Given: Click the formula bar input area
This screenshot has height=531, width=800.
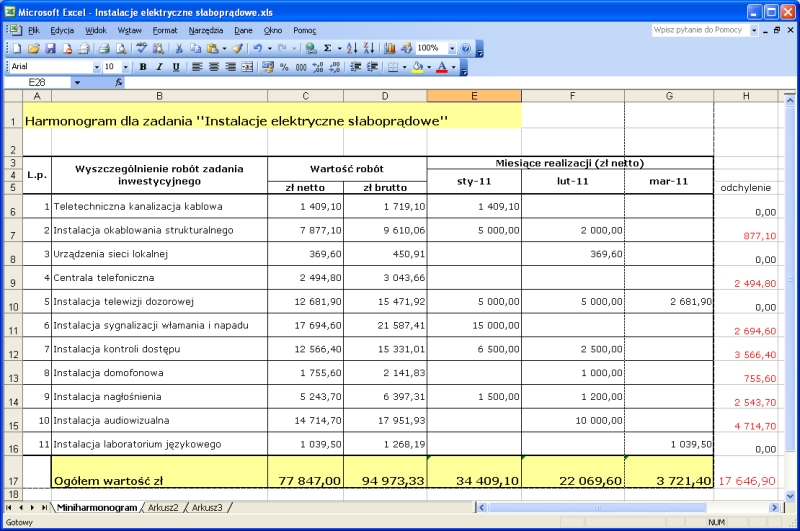Looking at the screenshot, I should pos(459,82).
